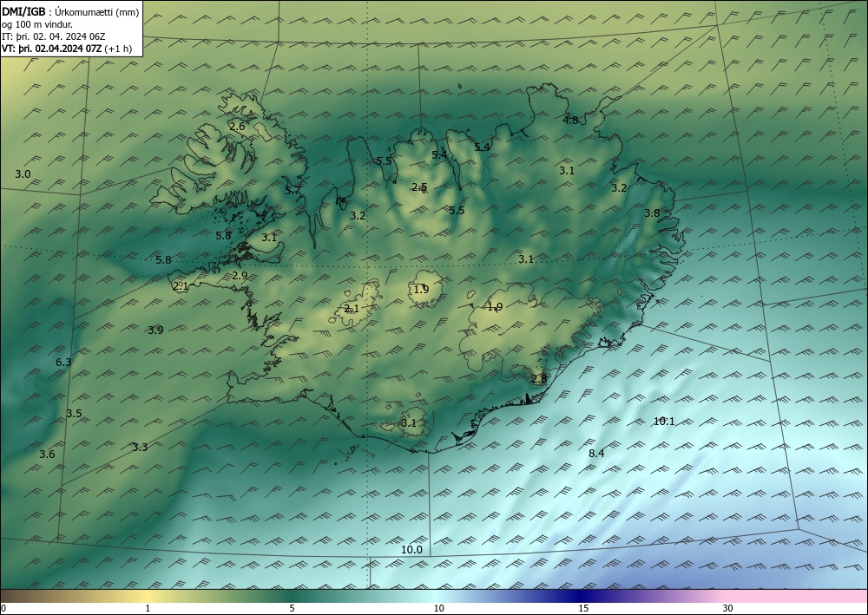Click the 3.6 value in the southwest corner
The height and width of the screenshot is (615, 868).
(x=47, y=454)
